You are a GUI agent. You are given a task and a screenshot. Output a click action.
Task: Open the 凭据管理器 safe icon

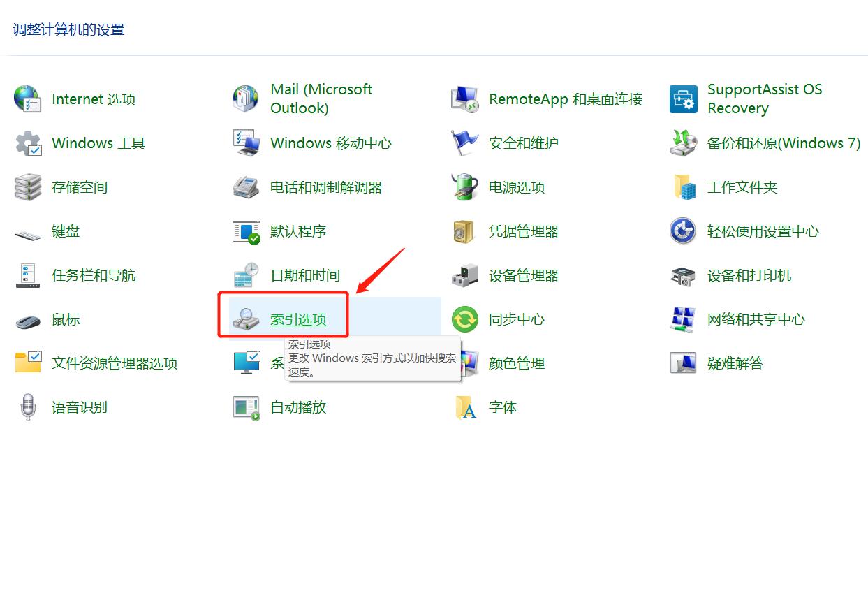point(464,231)
